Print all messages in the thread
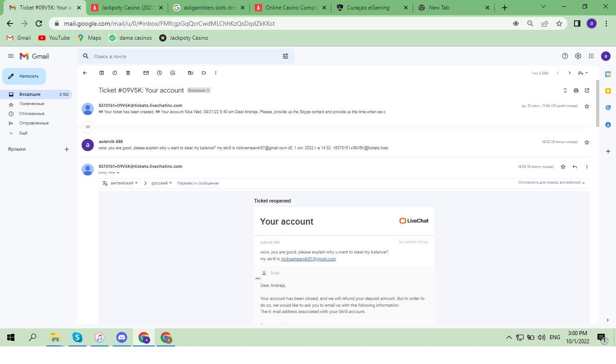 pyautogui.click(x=576, y=90)
